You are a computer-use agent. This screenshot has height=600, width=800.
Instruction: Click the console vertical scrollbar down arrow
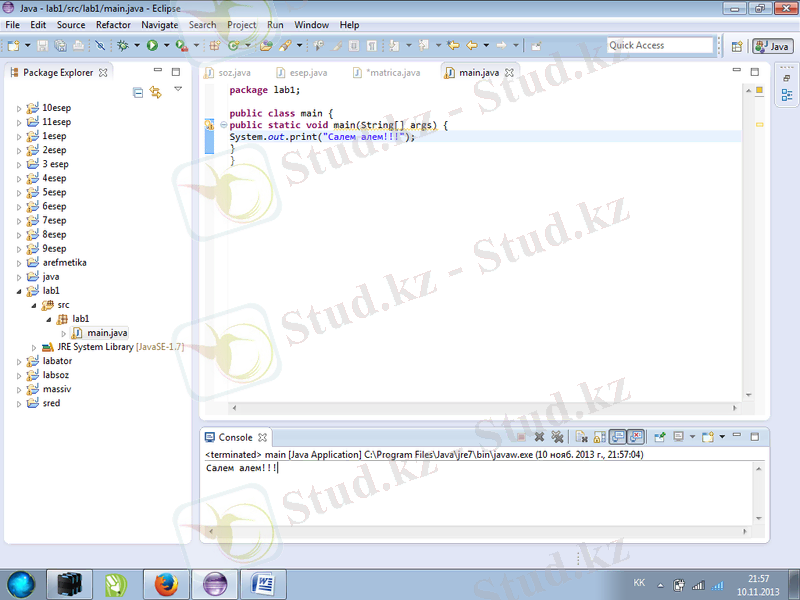(759, 518)
